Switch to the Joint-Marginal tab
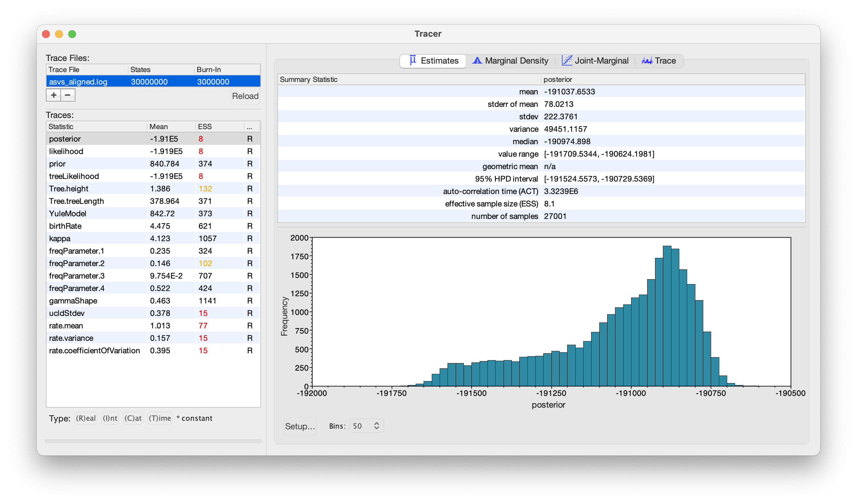The image size is (857, 504). pyautogui.click(x=595, y=61)
